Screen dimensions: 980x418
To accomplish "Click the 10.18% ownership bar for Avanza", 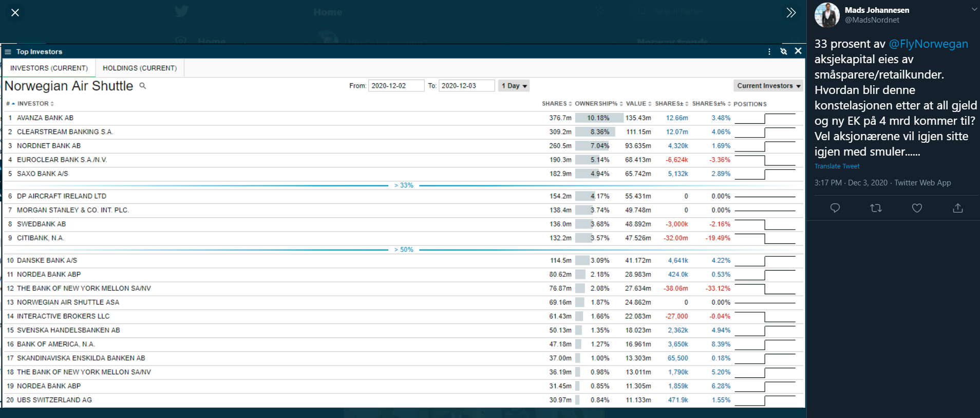I will [599, 118].
